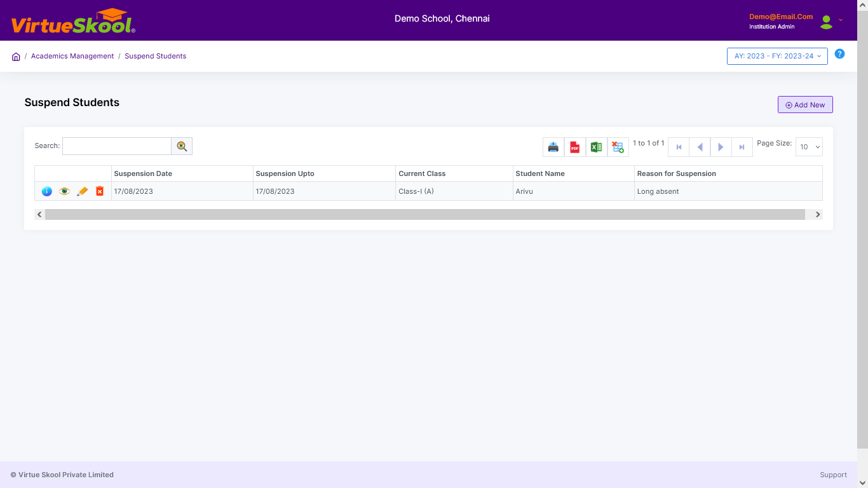Screen dimensions: 868x488
Task: Focus the Search text field
Action: tap(117, 146)
